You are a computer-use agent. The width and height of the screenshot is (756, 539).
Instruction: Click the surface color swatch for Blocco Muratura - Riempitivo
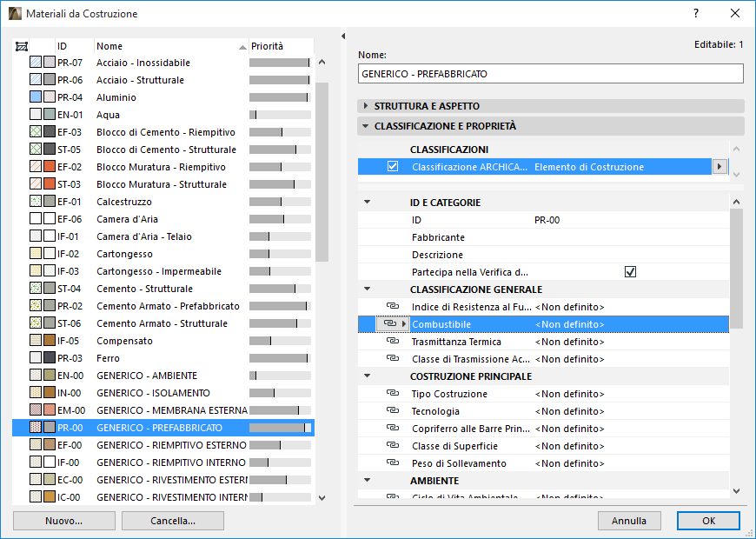point(50,166)
